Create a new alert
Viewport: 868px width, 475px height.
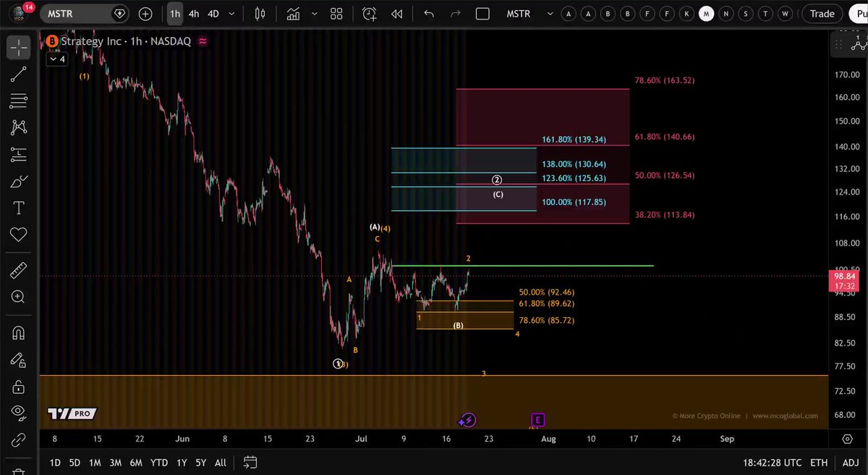(x=370, y=14)
